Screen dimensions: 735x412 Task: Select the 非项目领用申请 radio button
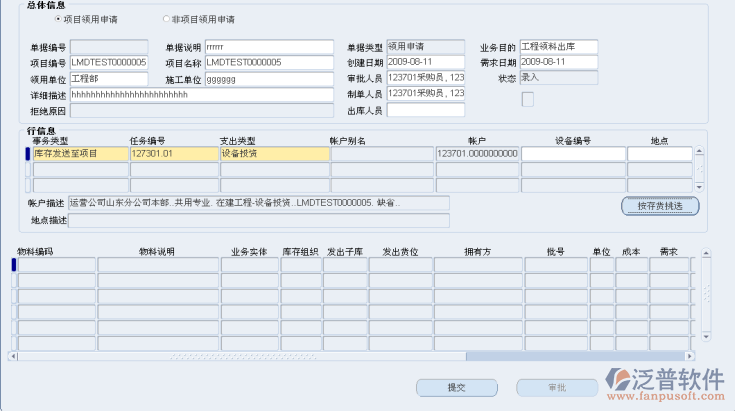coord(166,19)
